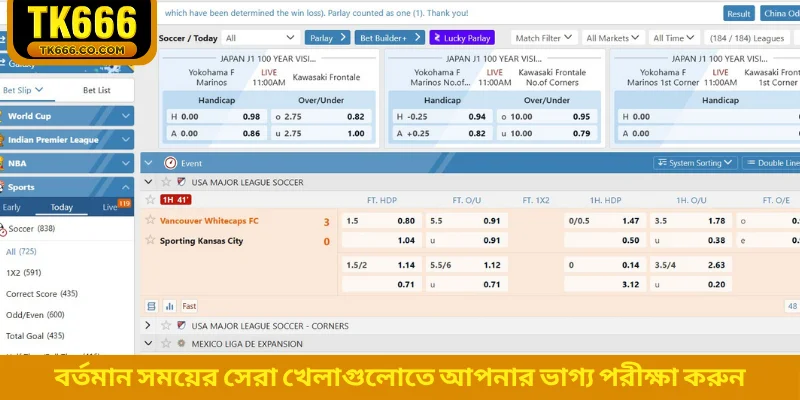Select the Today tab
800x400 pixels.
(61, 207)
